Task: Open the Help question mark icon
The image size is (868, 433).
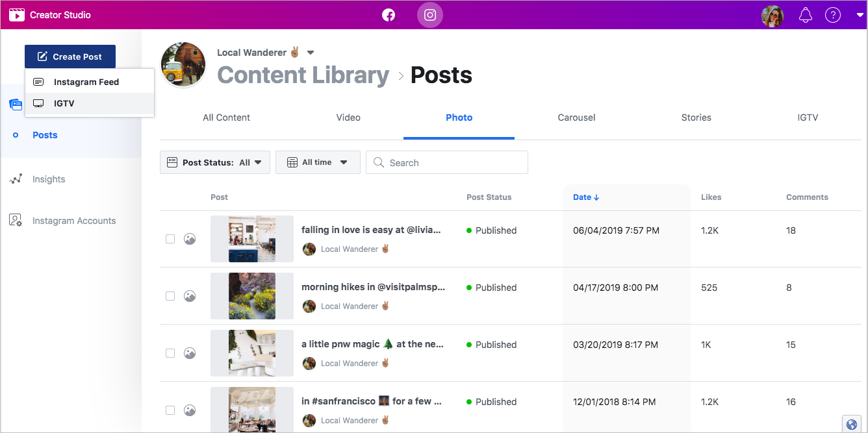Action: 833,14
